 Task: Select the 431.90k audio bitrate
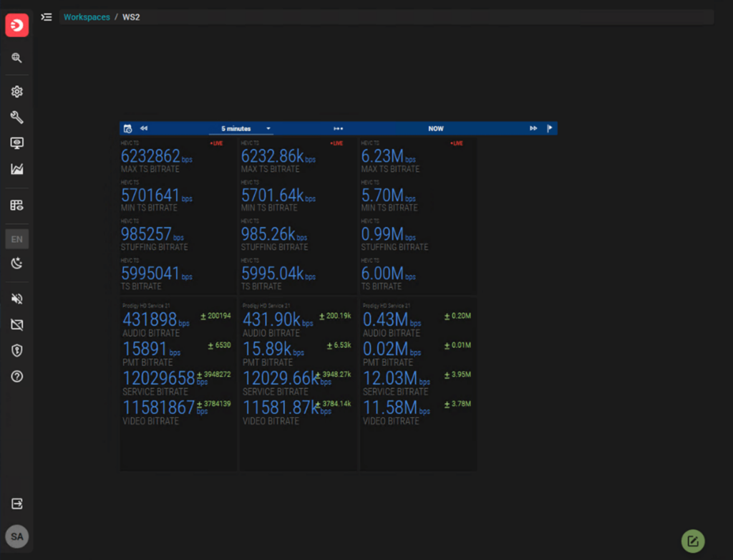[278, 320]
